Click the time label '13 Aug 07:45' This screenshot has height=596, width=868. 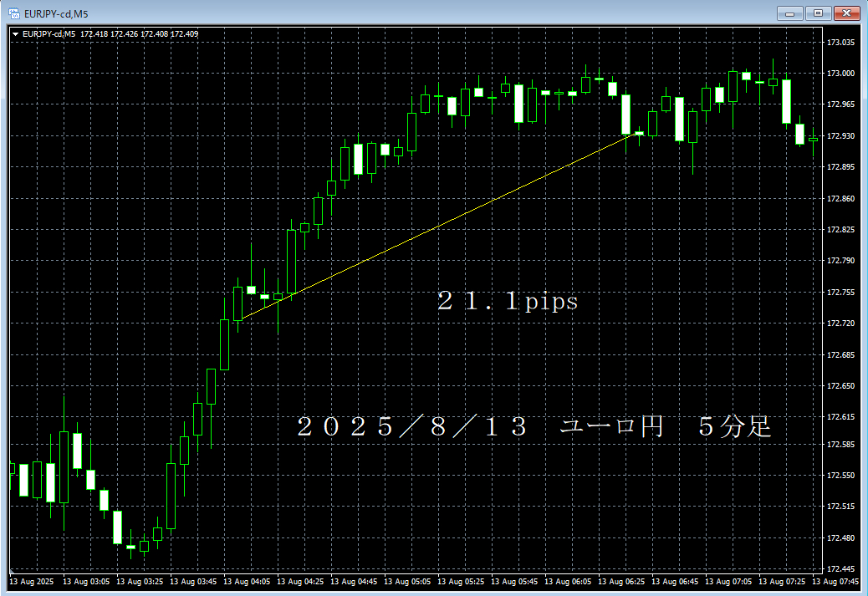835,581
